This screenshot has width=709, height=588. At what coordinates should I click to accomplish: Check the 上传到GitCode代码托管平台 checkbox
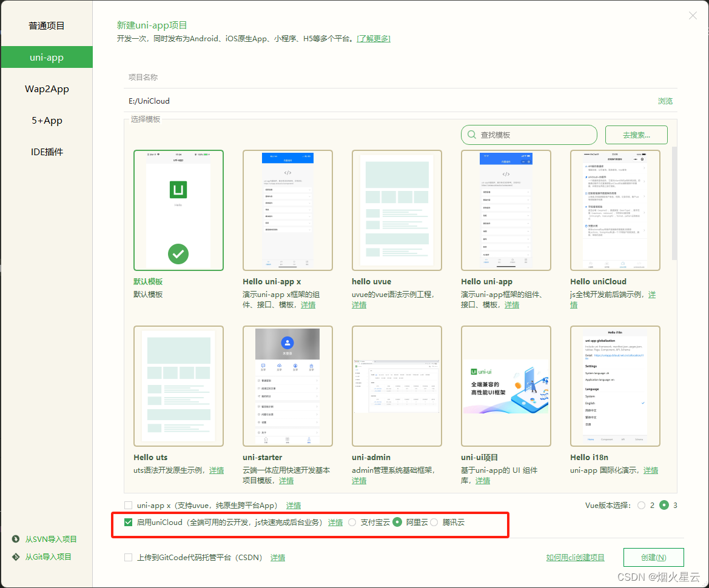pyautogui.click(x=129, y=558)
